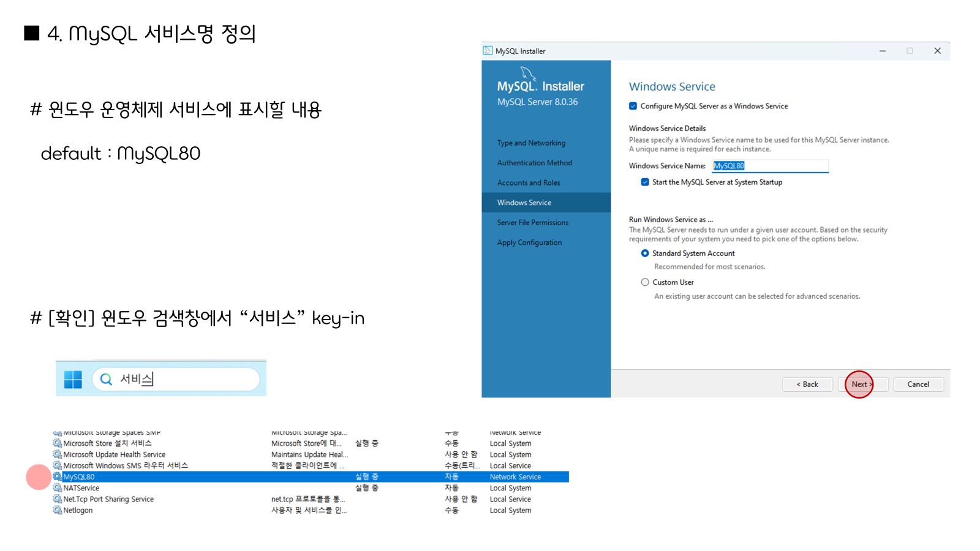Click the 서비스 search box
The image size is (980, 551).
[x=176, y=380]
